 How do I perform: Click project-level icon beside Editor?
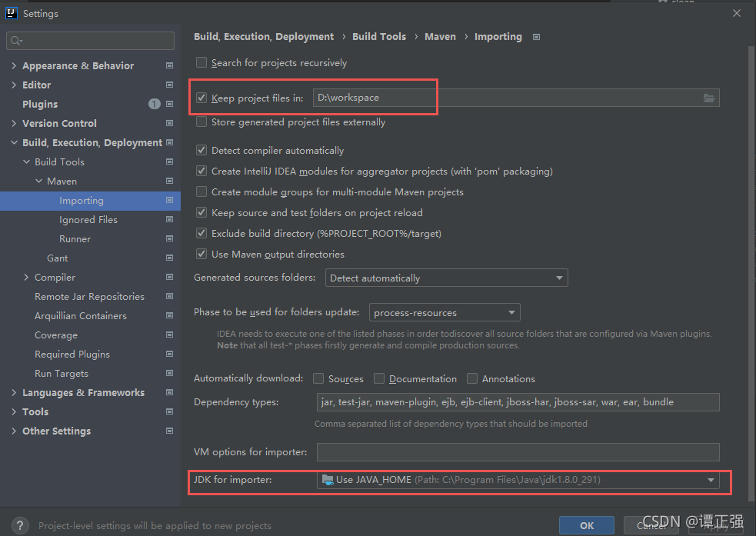pyautogui.click(x=170, y=85)
